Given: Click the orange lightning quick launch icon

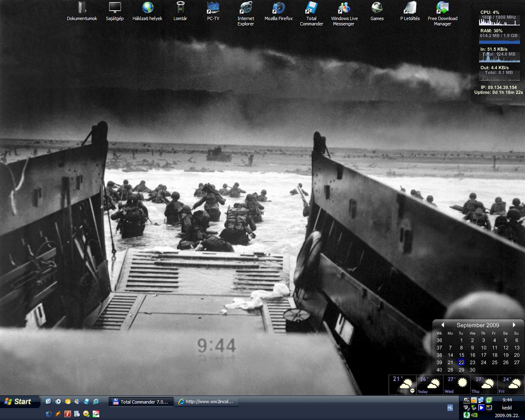Looking at the screenshot, I should click(58, 413).
